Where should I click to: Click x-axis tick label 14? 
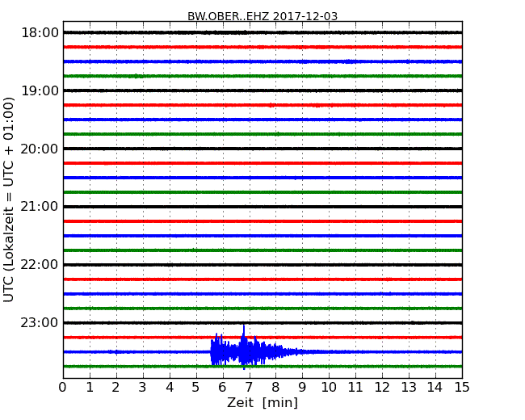point(435,388)
